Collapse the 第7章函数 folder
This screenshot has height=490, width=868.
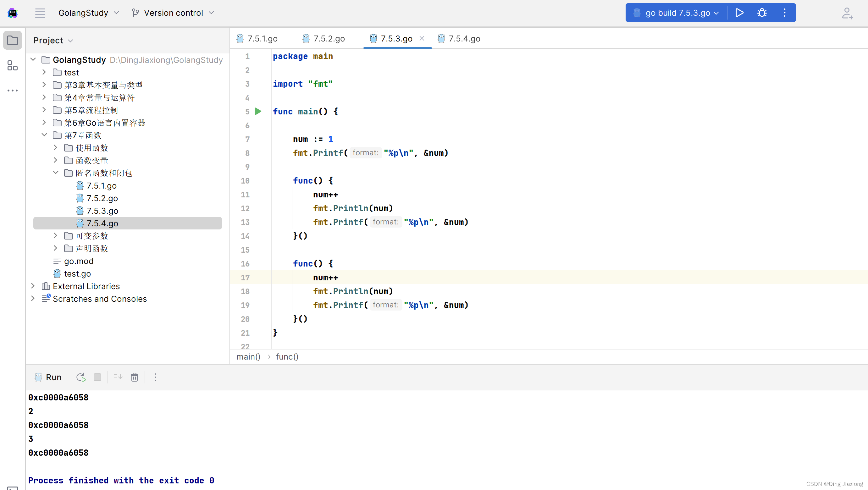click(x=44, y=135)
